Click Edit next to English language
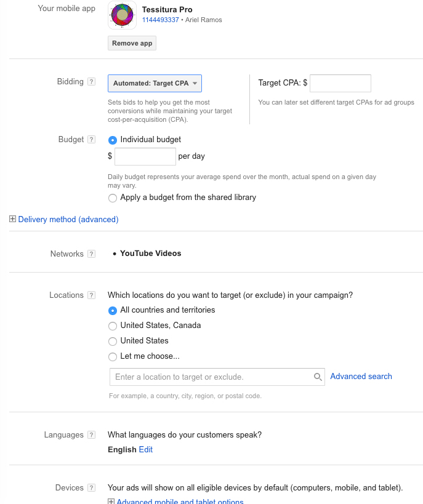The image size is (423, 504). 146,450
